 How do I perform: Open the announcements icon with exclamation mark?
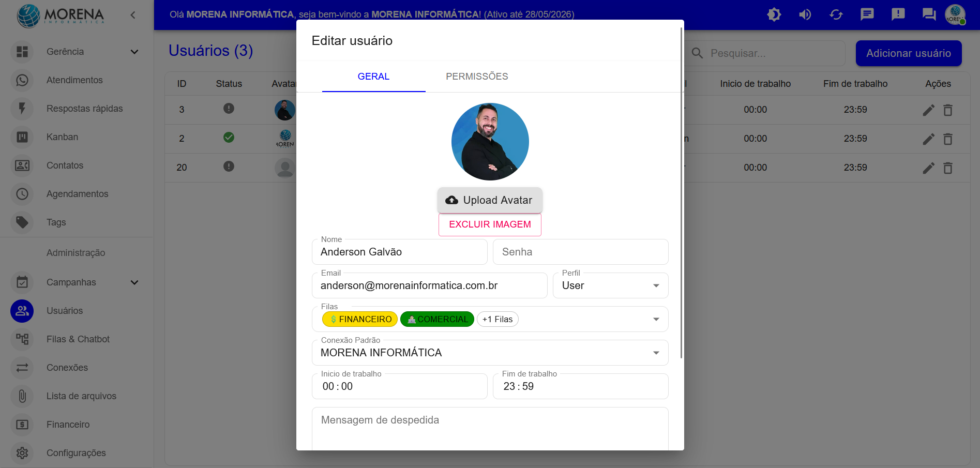pyautogui.click(x=898, y=14)
